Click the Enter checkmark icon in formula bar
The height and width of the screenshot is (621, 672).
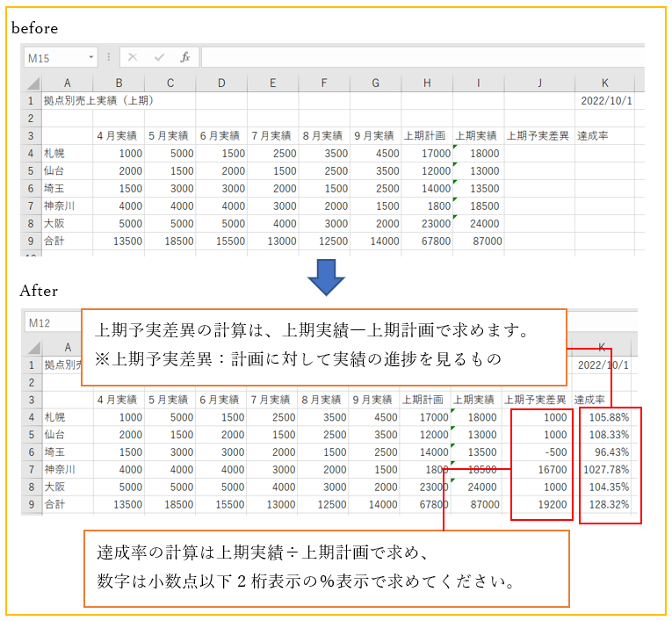pyautogui.click(x=159, y=57)
